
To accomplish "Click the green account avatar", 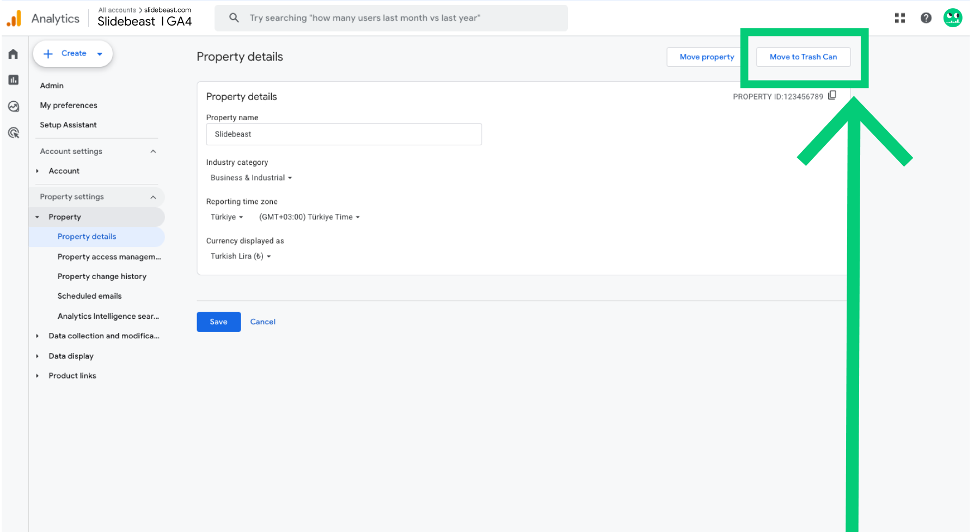I will tap(953, 18).
